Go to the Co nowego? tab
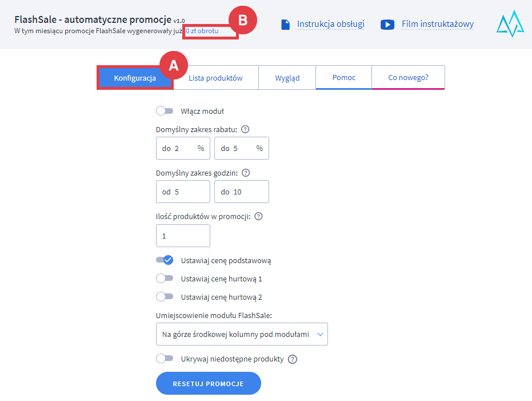The width and height of the screenshot is (532, 401). click(408, 78)
